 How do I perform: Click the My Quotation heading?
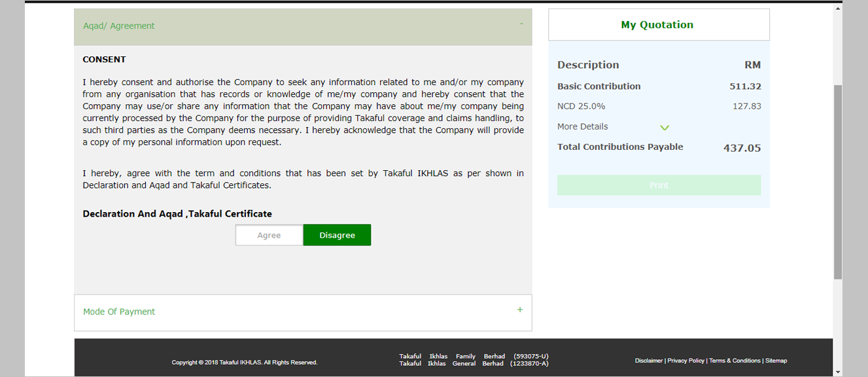point(657,25)
